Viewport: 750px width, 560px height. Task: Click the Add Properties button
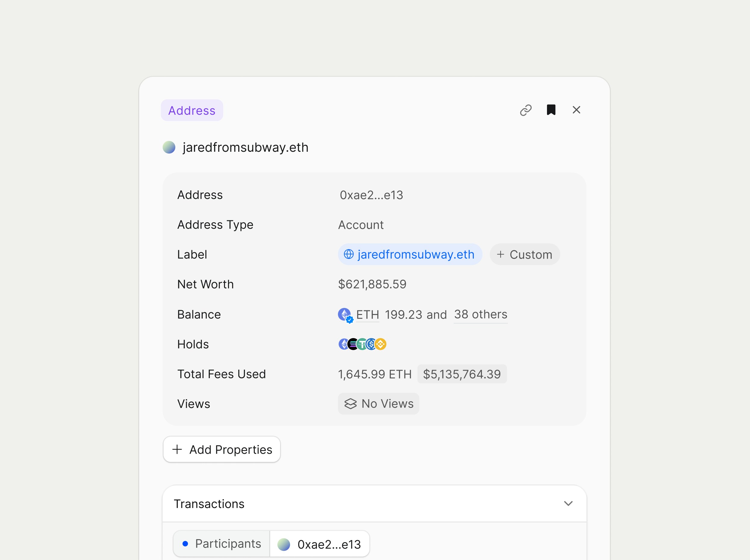pyautogui.click(x=221, y=449)
